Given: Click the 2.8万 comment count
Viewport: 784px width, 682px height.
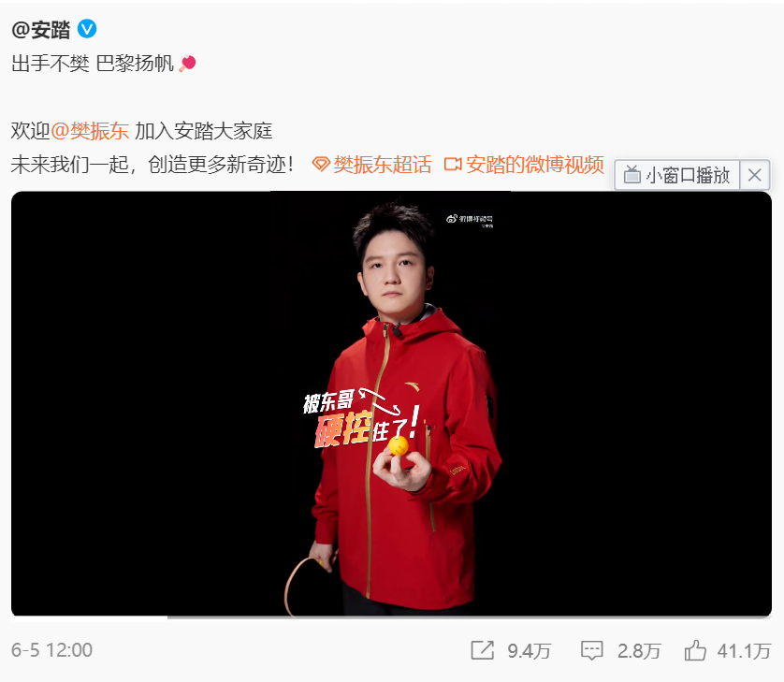Looking at the screenshot, I should click(639, 651).
